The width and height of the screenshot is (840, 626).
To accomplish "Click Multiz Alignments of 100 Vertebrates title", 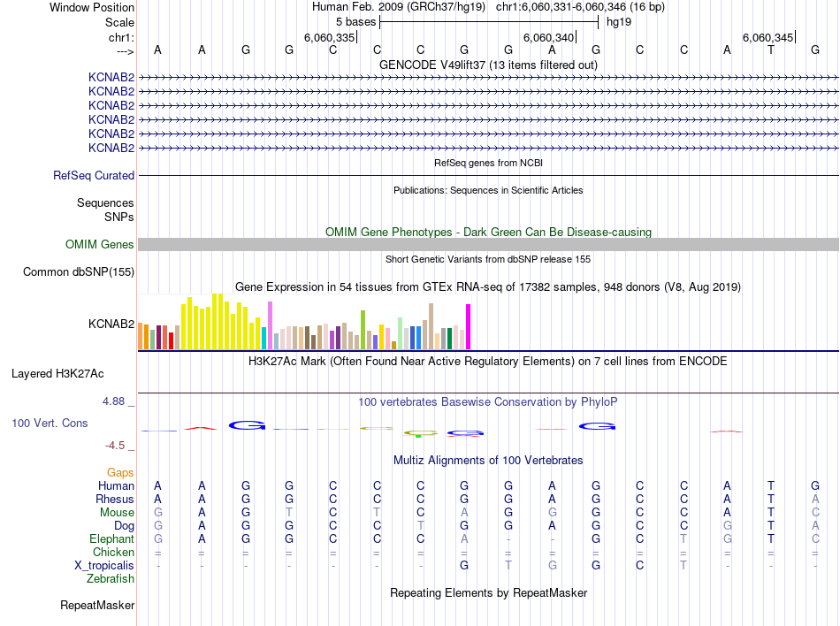I will 488,460.
